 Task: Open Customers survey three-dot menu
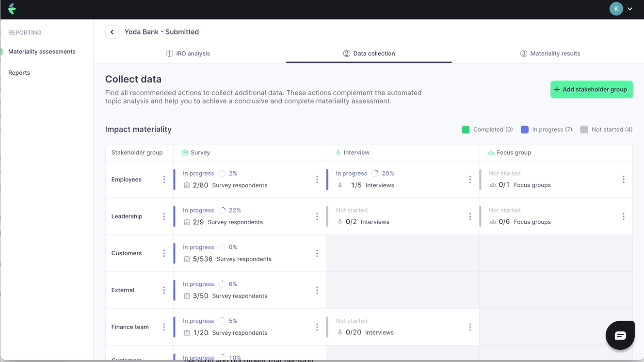click(317, 253)
